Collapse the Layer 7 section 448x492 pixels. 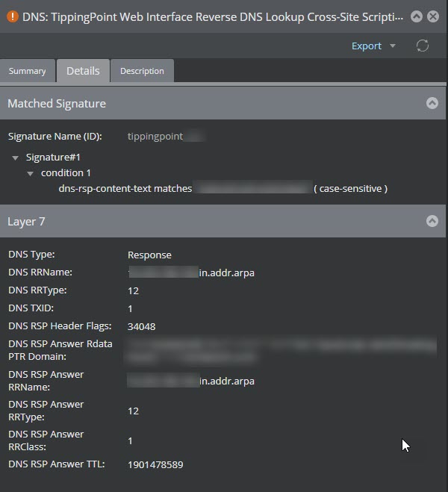coord(432,221)
